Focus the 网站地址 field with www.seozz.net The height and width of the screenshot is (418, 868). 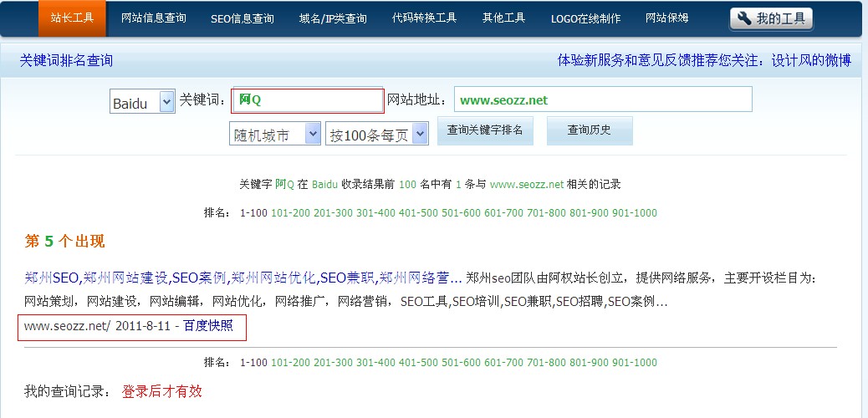pyautogui.click(x=603, y=99)
